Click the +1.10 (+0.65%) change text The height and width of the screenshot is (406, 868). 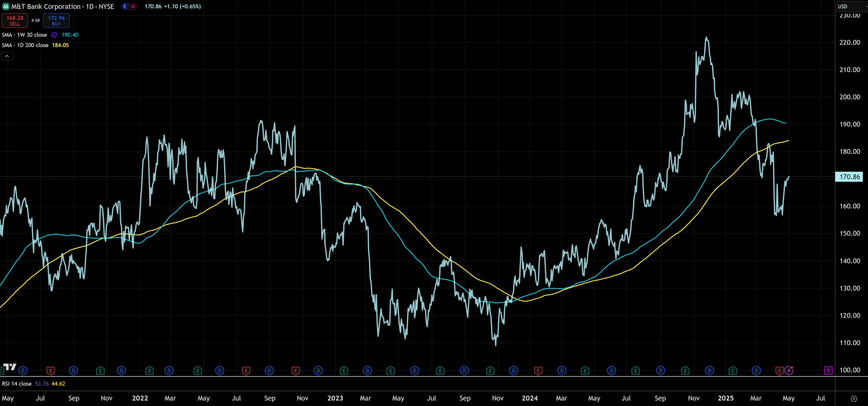182,6
